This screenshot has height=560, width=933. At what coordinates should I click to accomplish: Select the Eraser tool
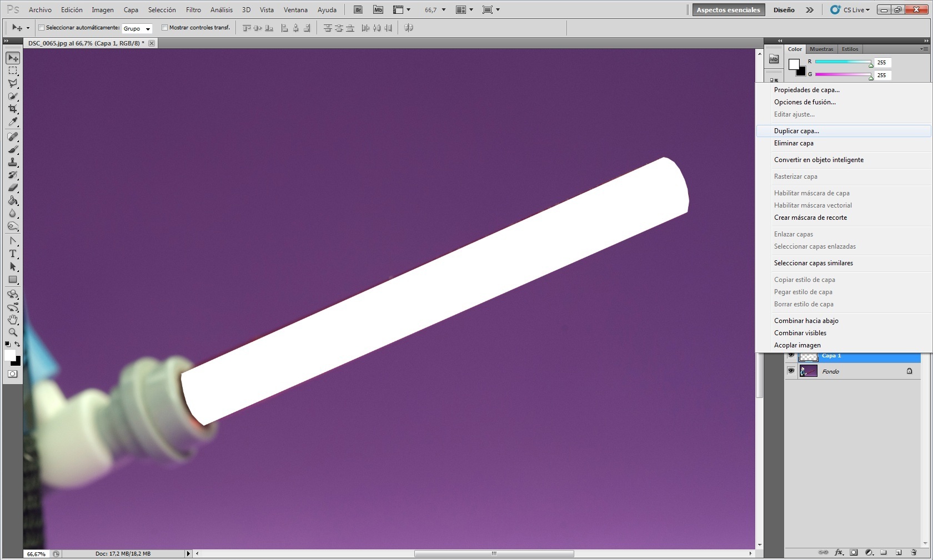click(x=13, y=188)
